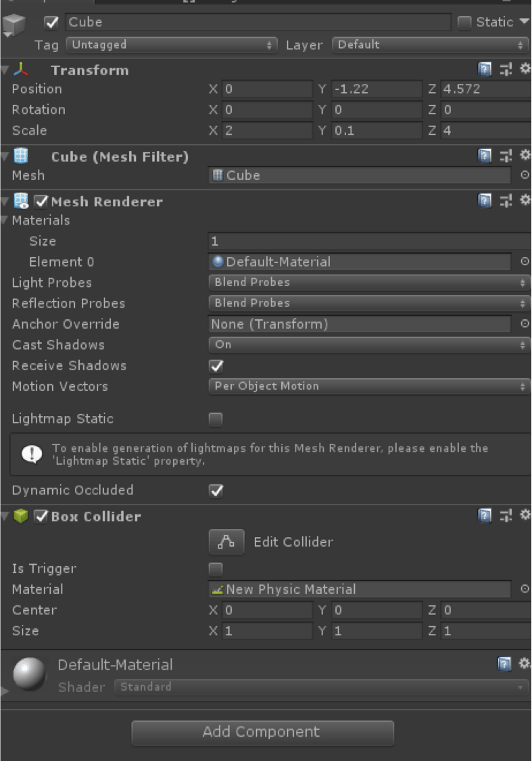Open Mesh Filter help reference icon
The image size is (532, 761).
coord(485,156)
